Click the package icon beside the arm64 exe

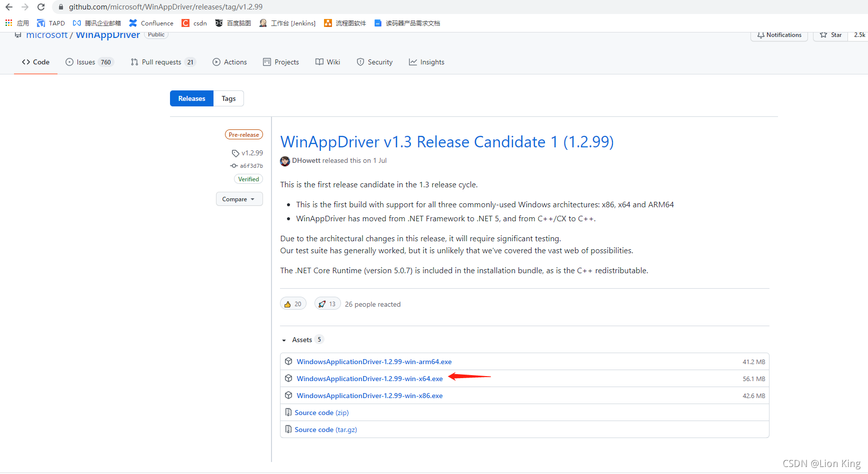[288, 361]
